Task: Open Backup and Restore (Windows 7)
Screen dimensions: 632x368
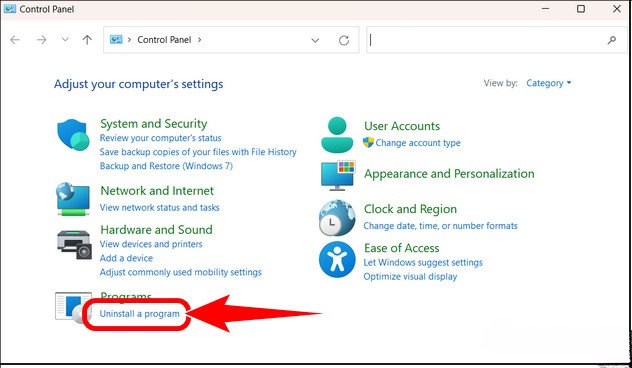Action: click(x=166, y=166)
